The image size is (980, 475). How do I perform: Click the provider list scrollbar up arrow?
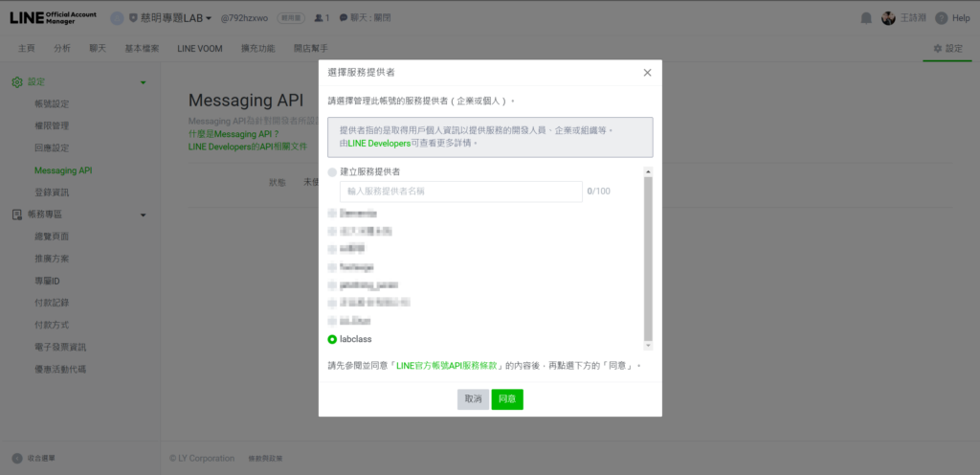pos(648,171)
